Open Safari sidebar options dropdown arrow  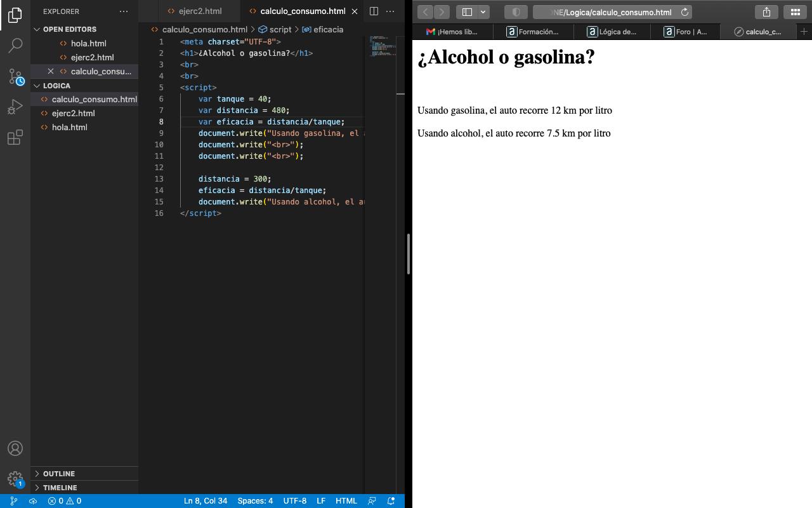pyautogui.click(x=484, y=12)
